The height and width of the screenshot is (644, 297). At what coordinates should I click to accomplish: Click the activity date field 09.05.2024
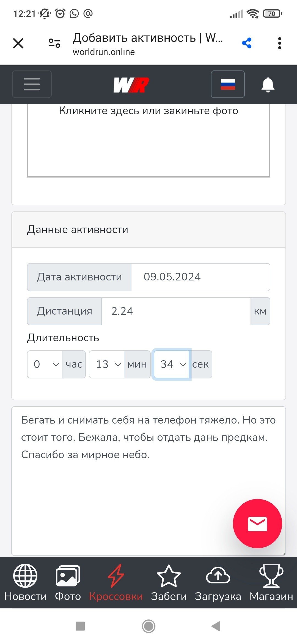pos(200,277)
